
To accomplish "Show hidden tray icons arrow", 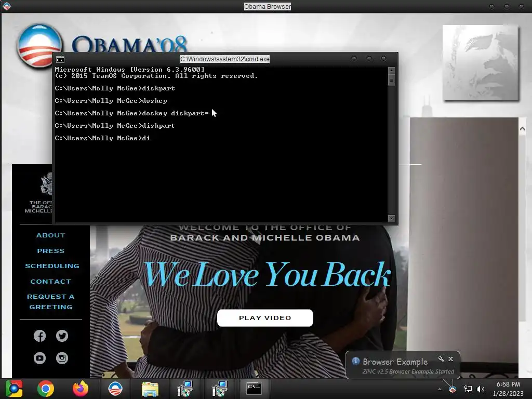I will pyautogui.click(x=440, y=389).
